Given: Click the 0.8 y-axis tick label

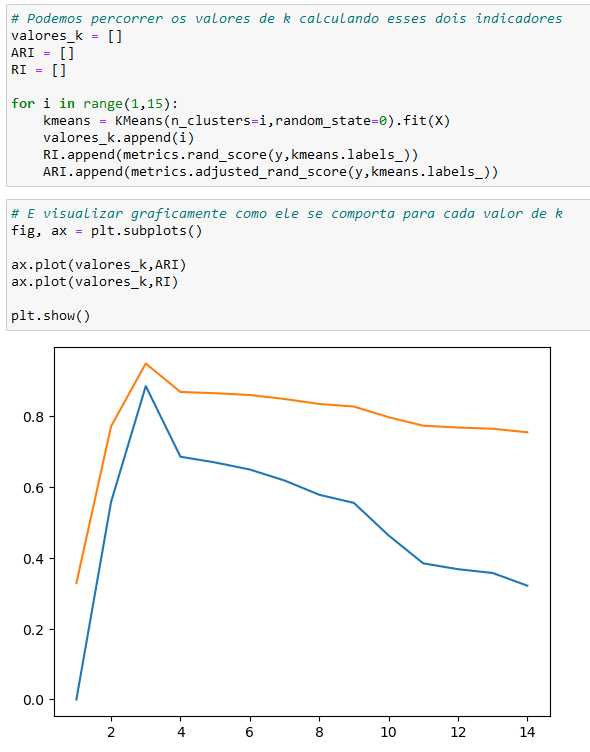Looking at the screenshot, I should [34, 417].
